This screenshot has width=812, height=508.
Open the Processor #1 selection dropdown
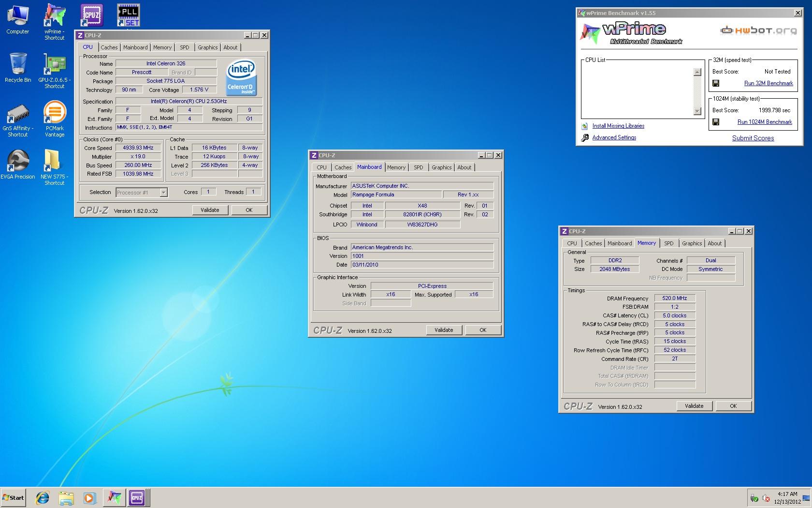tap(163, 193)
